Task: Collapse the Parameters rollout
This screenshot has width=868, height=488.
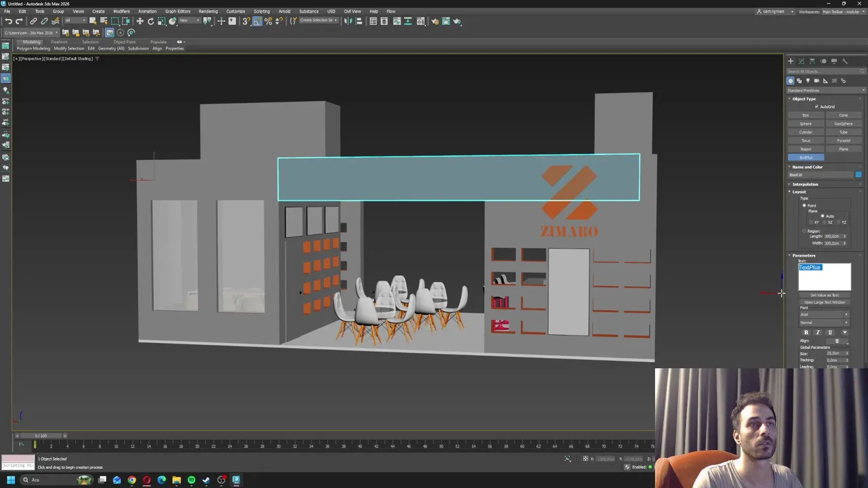Action: coord(804,256)
